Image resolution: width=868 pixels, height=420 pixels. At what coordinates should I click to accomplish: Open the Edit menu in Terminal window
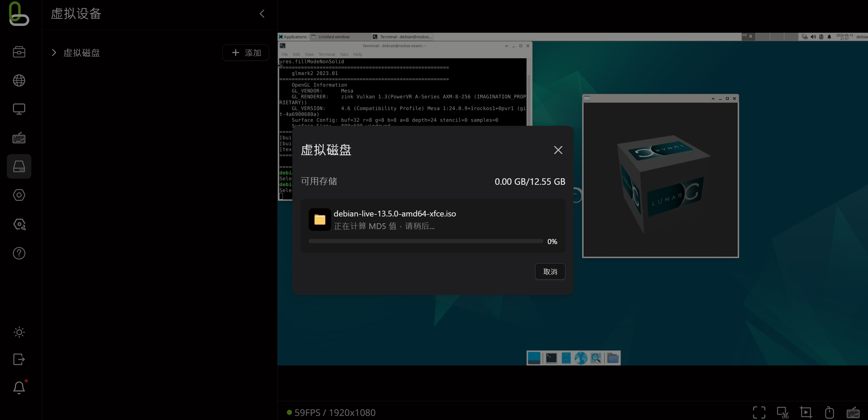[x=296, y=54]
